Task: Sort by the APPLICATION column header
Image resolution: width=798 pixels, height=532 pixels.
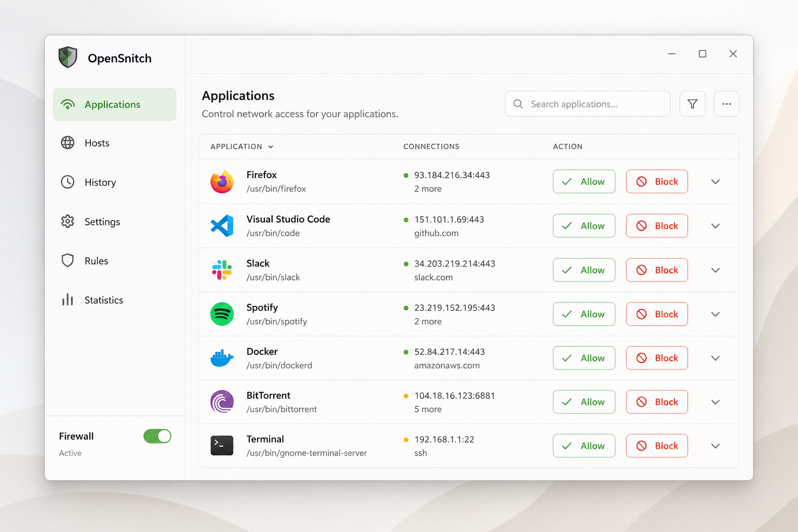Action: tap(242, 147)
